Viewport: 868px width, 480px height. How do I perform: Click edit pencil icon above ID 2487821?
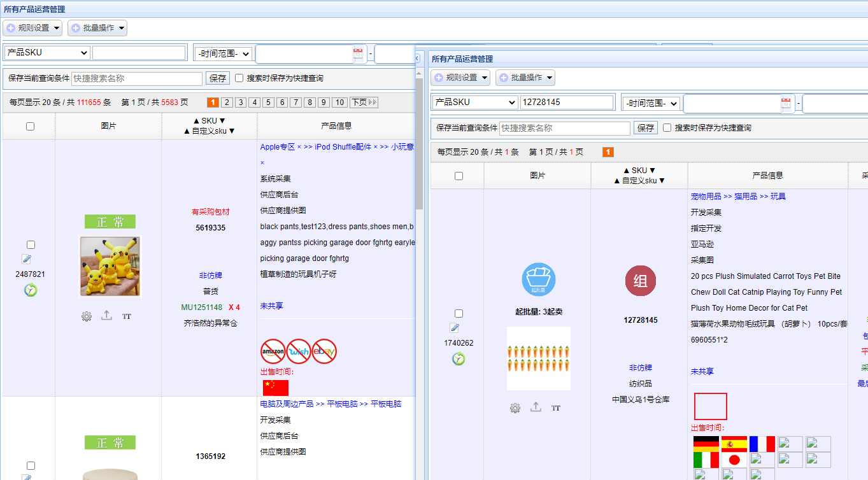[x=27, y=259]
